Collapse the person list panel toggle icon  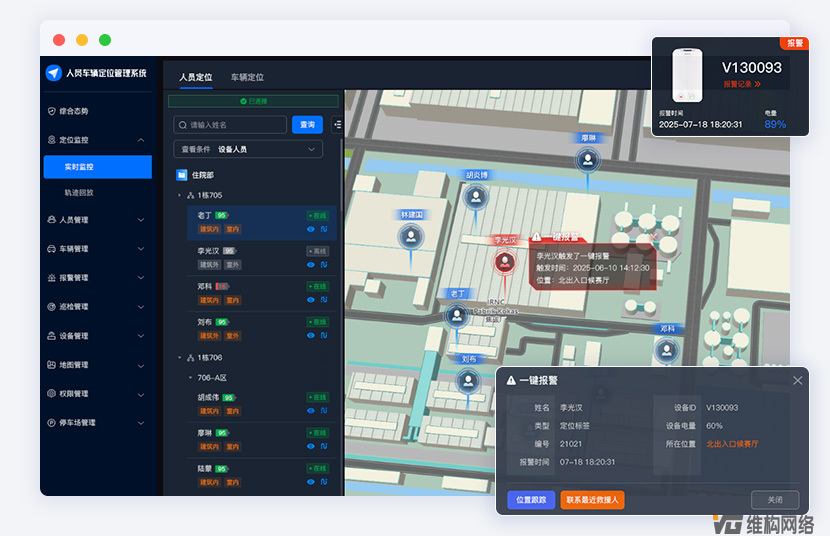pos(337,125)
